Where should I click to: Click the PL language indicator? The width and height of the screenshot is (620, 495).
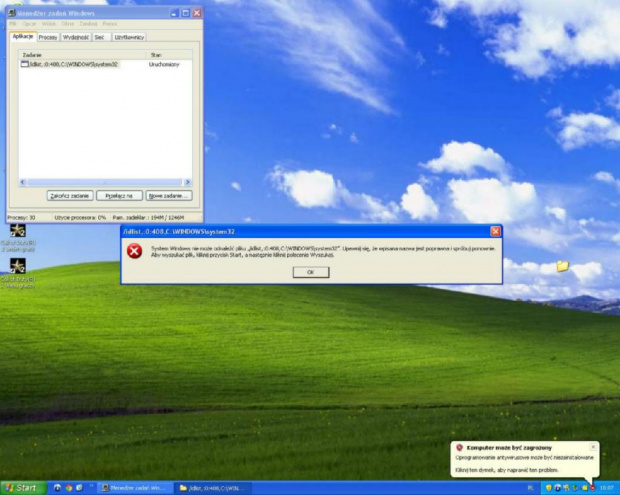(x=530, y=488)
